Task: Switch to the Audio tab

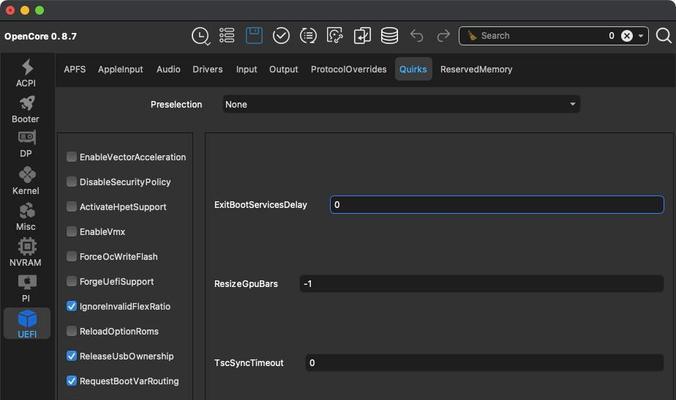Action: [168, 69]
